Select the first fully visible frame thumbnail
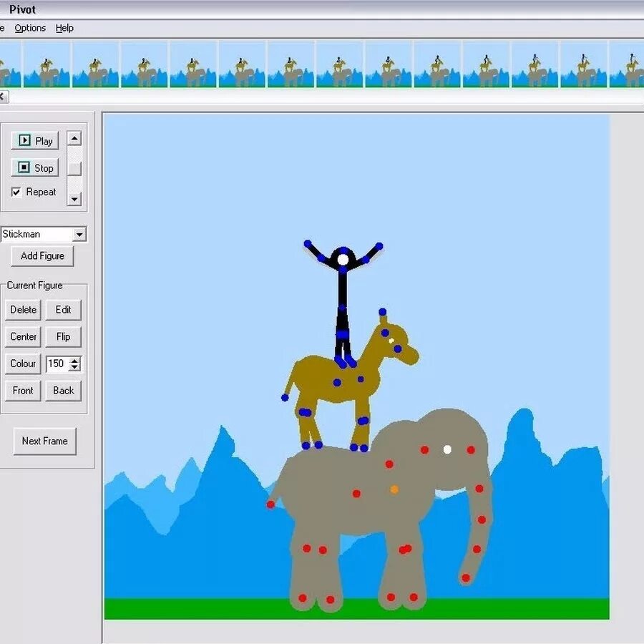The width and height of the screenshot is (644, 644). 47,64
